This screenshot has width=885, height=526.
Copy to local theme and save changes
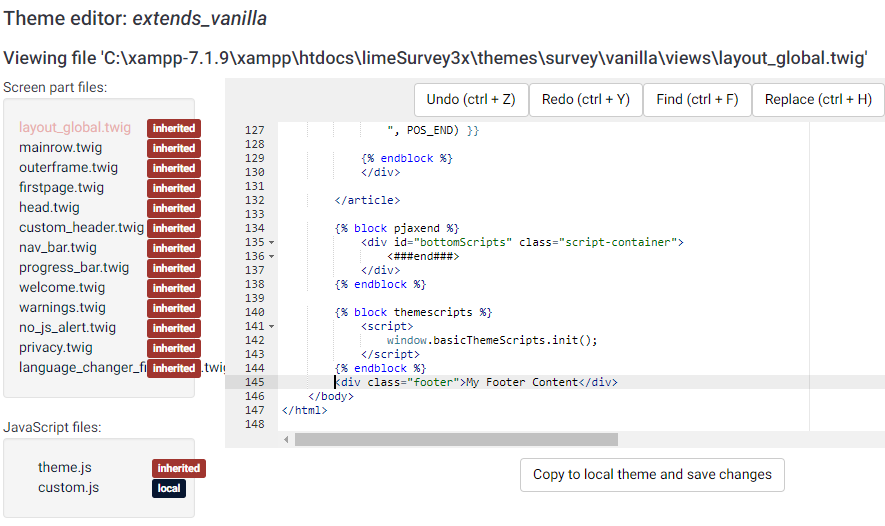[x=652, y=475]
